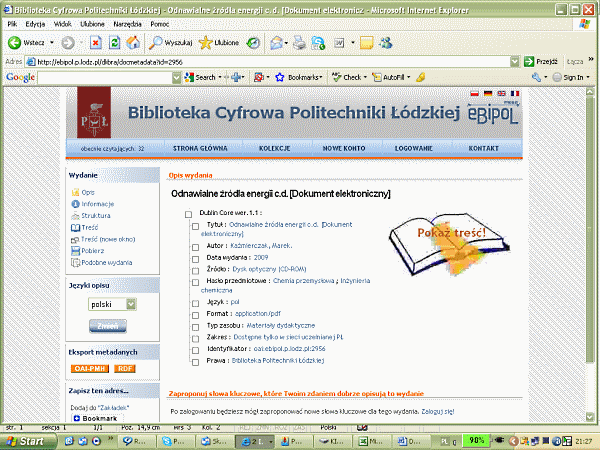Open the AutoFill dropdown

click(409, 77)
